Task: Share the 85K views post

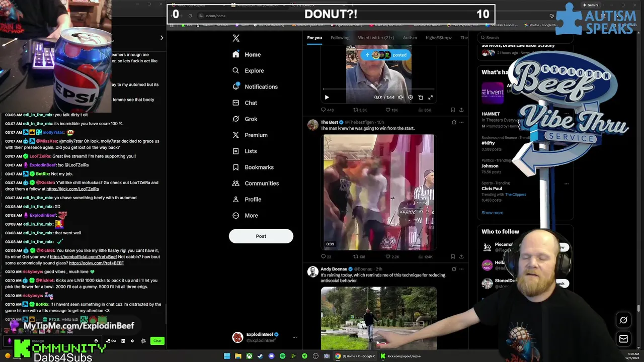Action: coord(461,110)
